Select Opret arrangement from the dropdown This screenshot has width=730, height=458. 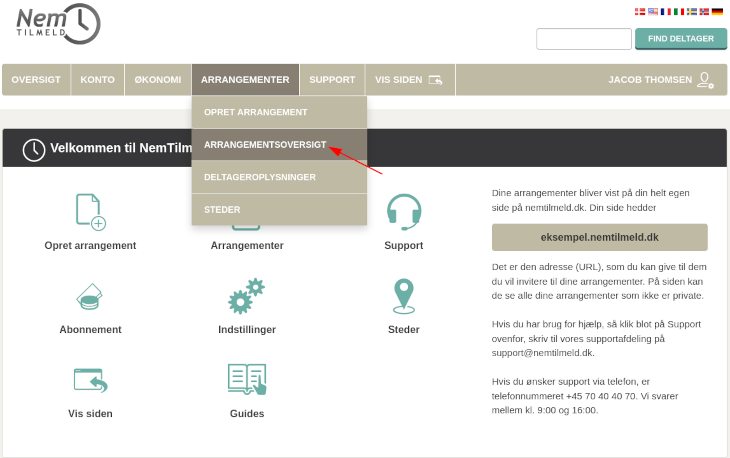tap(279, 112)
